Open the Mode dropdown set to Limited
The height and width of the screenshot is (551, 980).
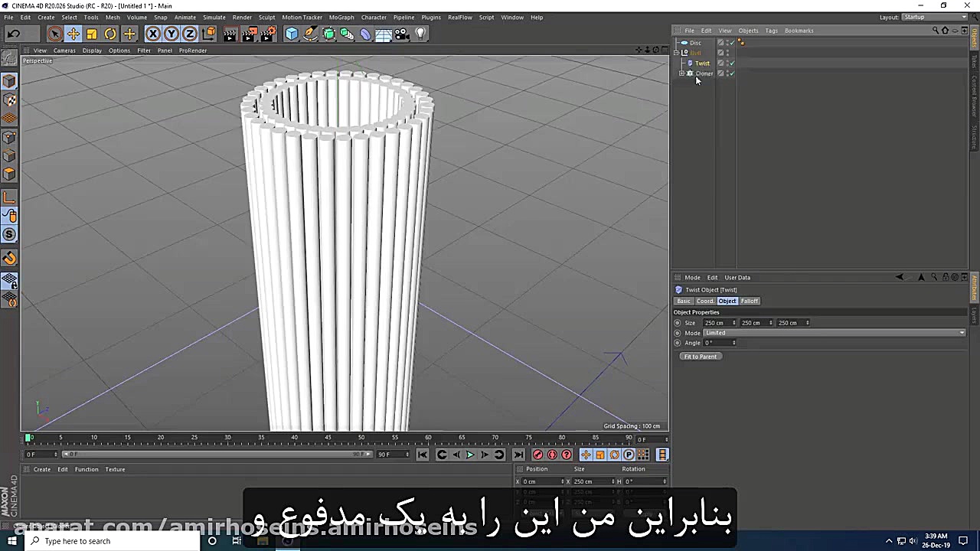pos(835,333)
